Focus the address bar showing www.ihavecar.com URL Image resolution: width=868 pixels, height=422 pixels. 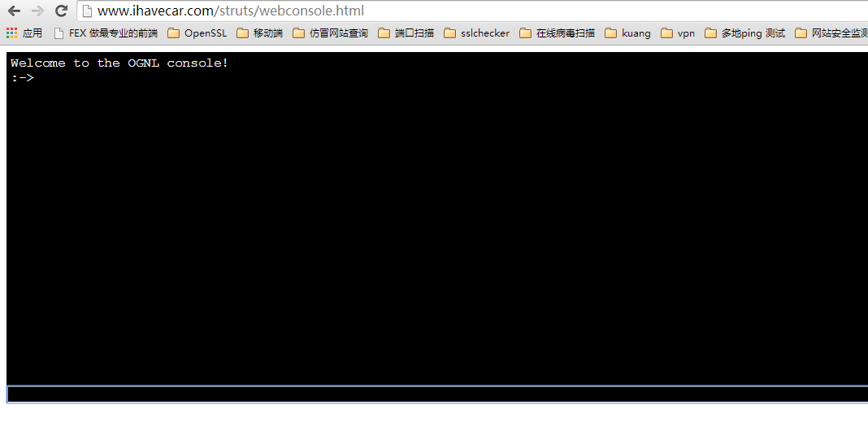(473, 11)
